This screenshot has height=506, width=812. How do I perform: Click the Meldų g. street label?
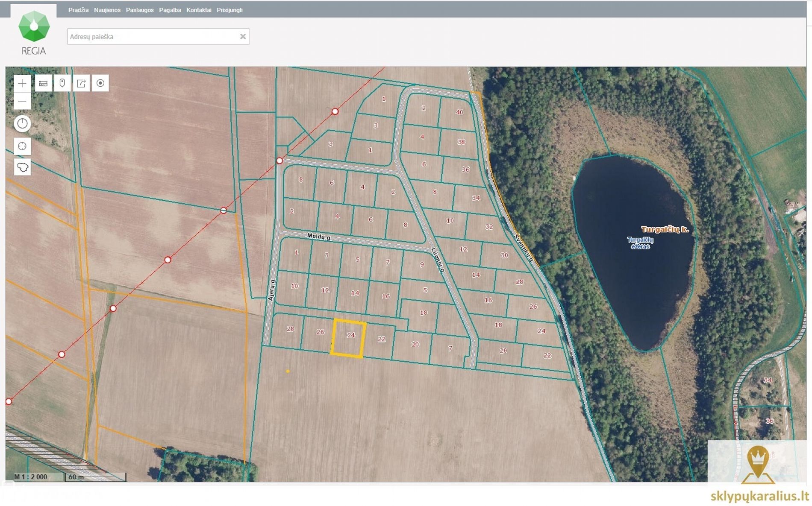pyautogui.click(x=319, y=237)
